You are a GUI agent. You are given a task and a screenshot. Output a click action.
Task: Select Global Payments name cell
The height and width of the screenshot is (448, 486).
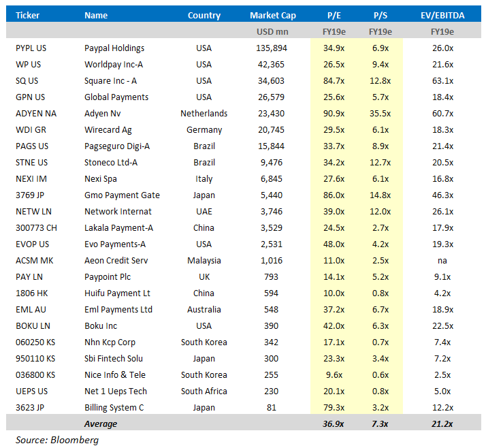pyautogui.click(x=116, y=97)
